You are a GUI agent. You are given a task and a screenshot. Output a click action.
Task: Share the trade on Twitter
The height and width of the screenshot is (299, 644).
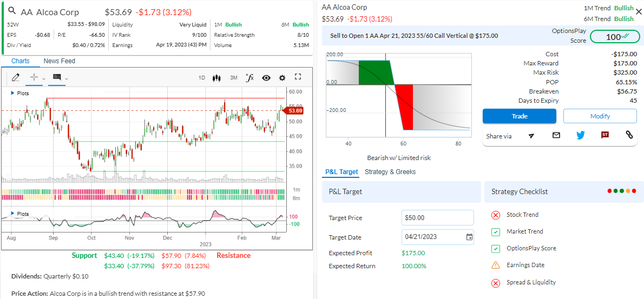[580, 135]
